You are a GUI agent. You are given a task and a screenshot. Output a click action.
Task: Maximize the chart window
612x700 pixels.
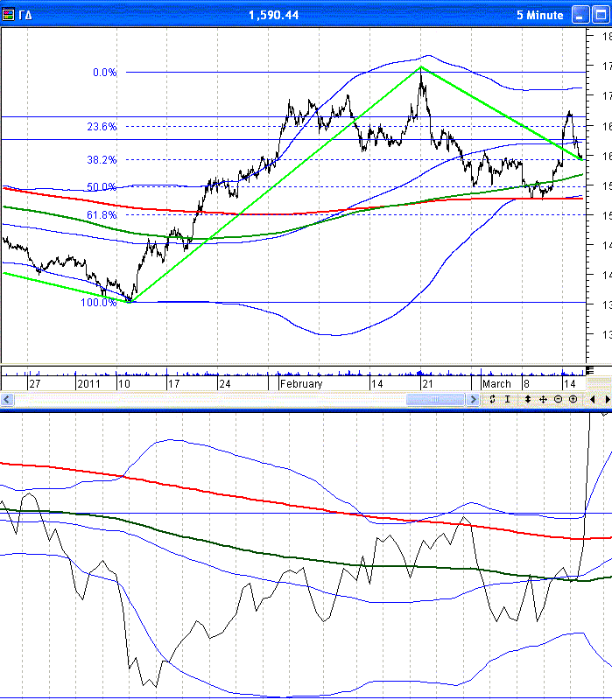[x=600, y=16]
